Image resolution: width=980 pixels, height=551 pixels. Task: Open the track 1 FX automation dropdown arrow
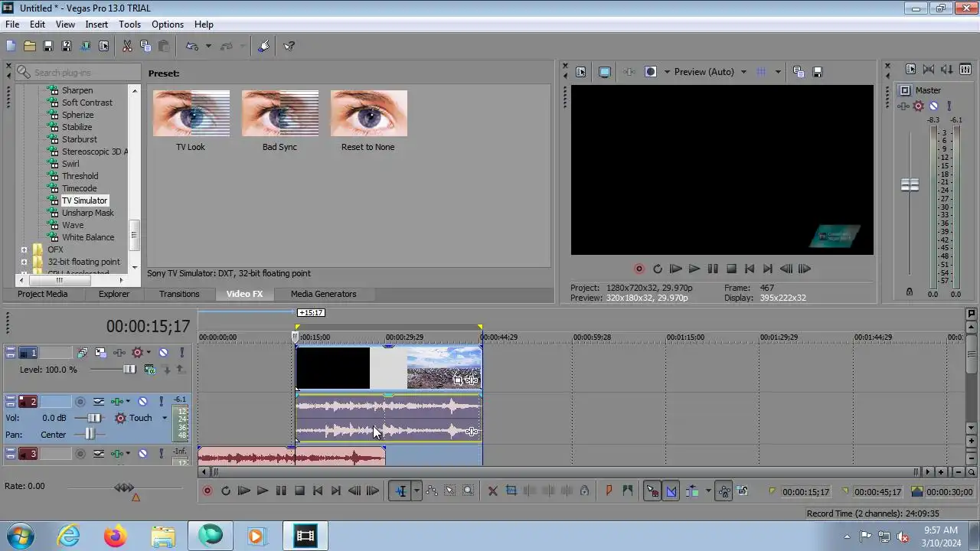149,353
